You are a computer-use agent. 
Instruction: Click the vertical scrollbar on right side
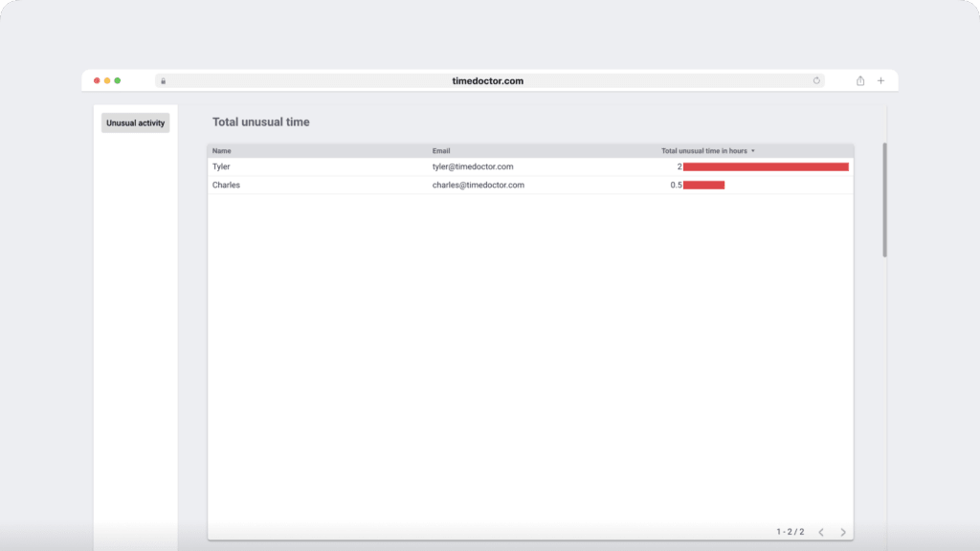click(x=884, y=200)
